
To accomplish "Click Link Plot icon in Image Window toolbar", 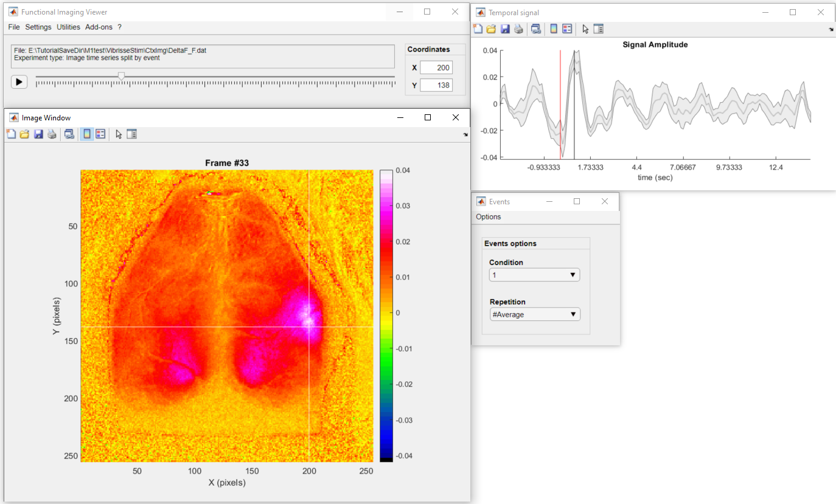I will (x=69, y=134).
